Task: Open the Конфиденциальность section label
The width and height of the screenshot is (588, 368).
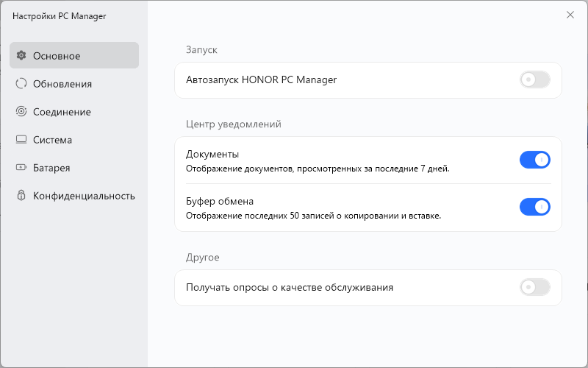Action: [x=84, y=196]
